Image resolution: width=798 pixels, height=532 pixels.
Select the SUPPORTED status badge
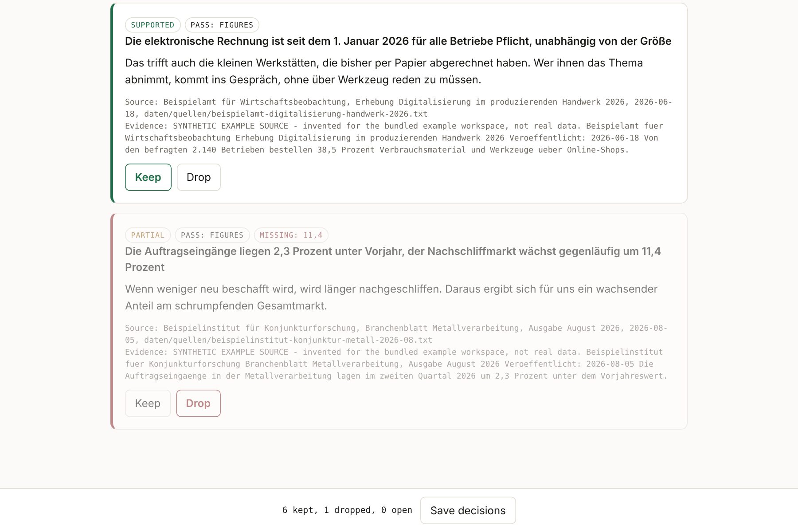(153, 25)
